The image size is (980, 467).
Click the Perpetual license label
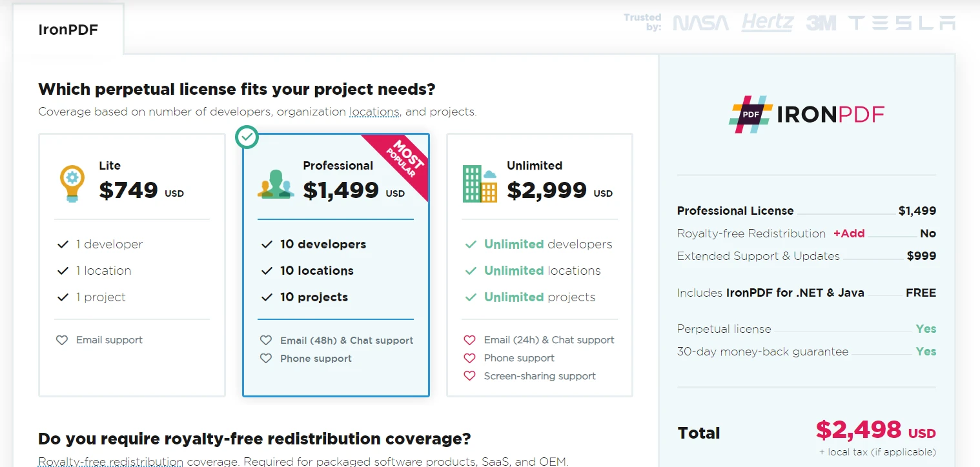[x=724, y=329]
